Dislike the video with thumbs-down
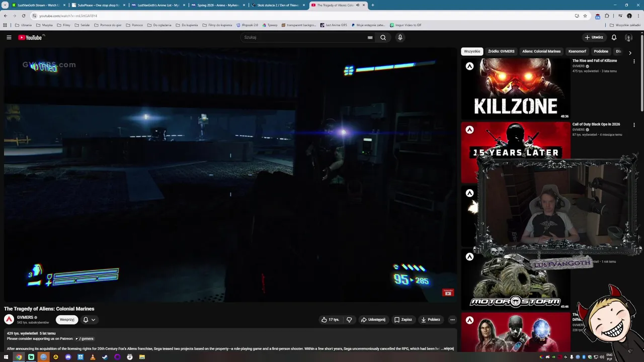Viewport: 644px width, 362px height. coord(349,320)
